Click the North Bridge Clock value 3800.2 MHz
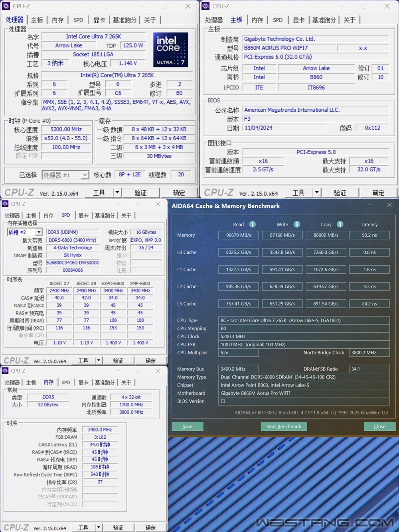This screenshot has height=532, width=399. [369, 353]
